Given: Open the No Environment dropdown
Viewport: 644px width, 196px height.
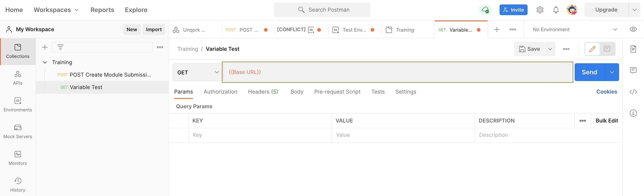Looking at the screenshot, I should tap(574, 30).
